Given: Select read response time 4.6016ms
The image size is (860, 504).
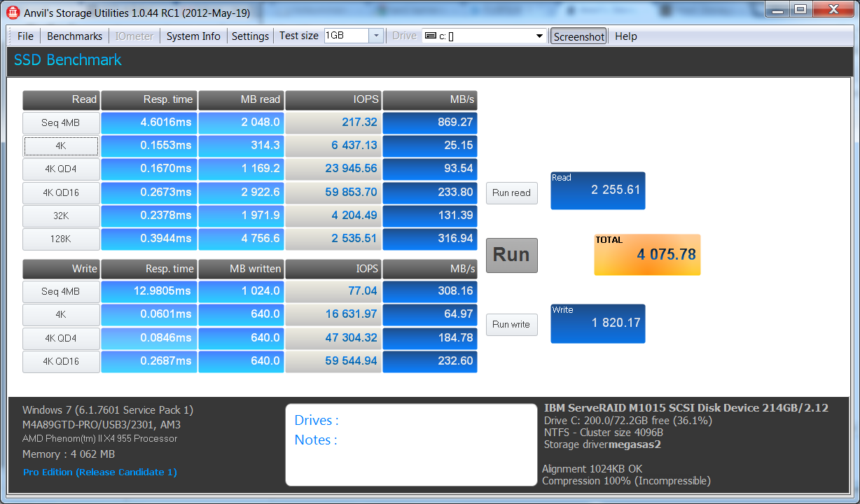Looking at the screenshot, I should (x=148, y=122).
